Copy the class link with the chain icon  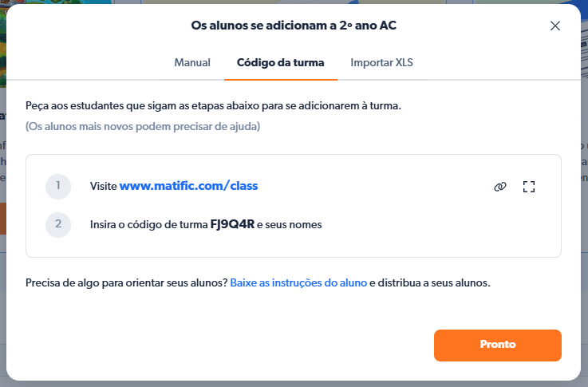point(500,187)
